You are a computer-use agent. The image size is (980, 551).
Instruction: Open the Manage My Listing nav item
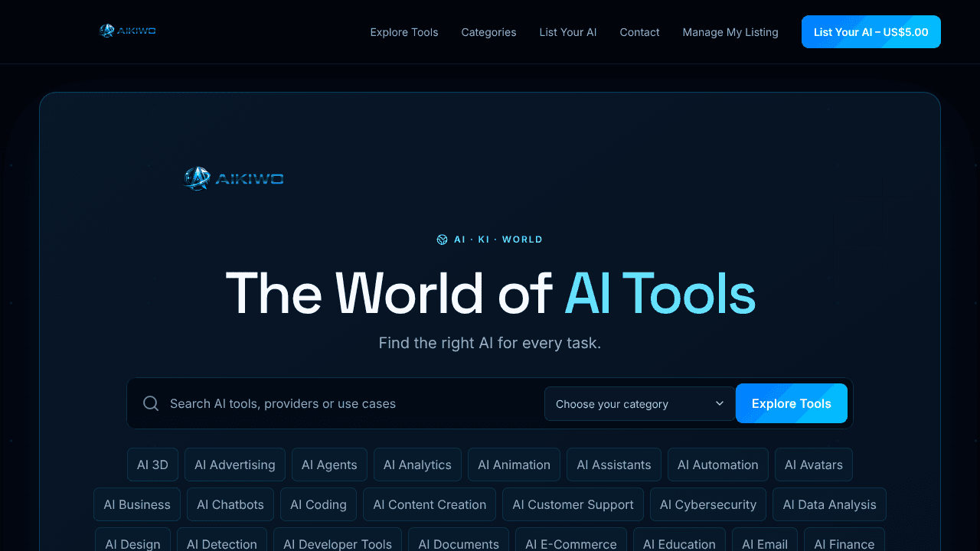pyautogui.click(x=730, y=32)
